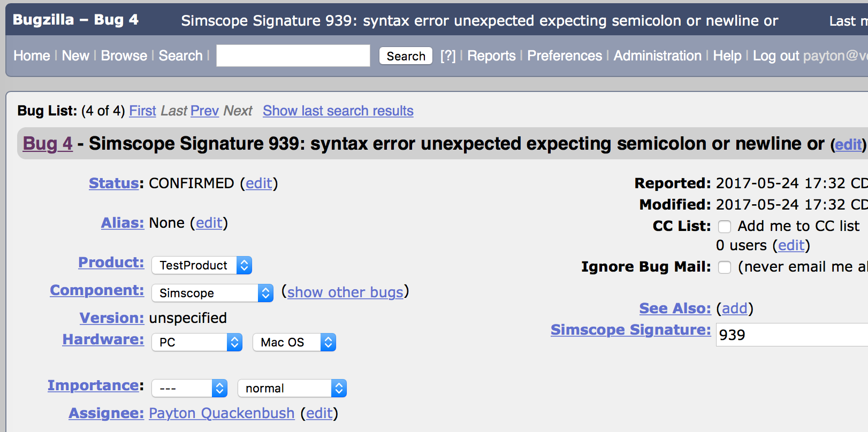Check the Add me to CC list checkbox
868x432 pixels.
point(725,227)
